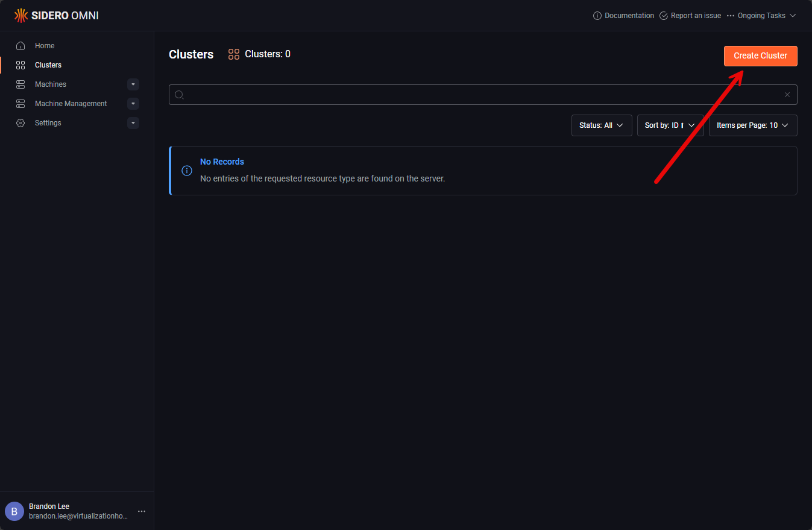Go to Home in the sidebar
The width and height of the screenshot is (812, 530).
click(45, 46)
